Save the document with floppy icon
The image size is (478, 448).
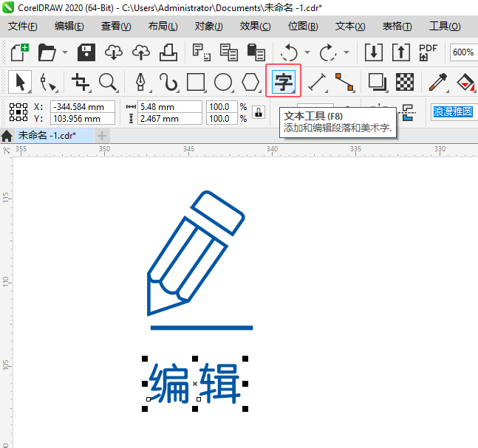(86, 52)
